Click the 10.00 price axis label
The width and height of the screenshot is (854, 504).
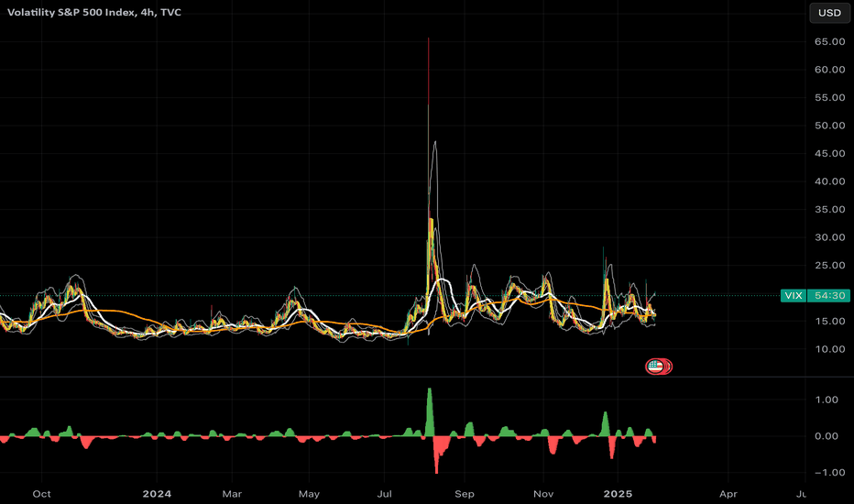[x=829, y=349]
